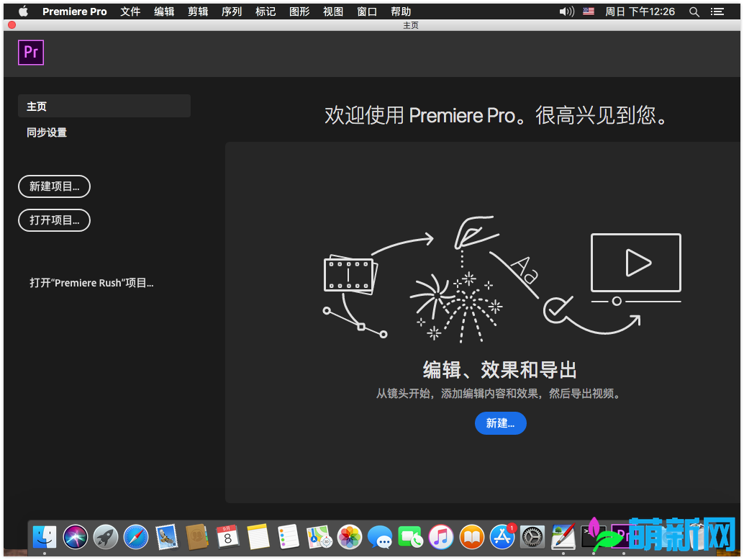Open App Store with badge in Dock
The image size is (744, 560).
coord(502,537)
